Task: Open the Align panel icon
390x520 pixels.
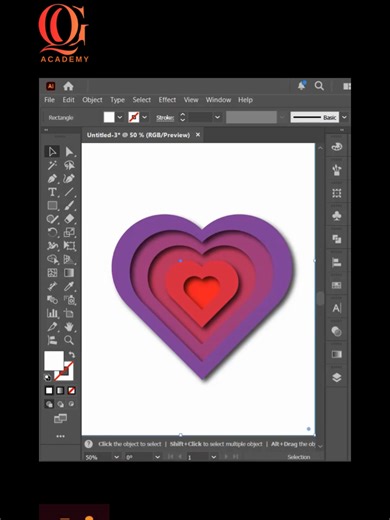Action: 337,262
